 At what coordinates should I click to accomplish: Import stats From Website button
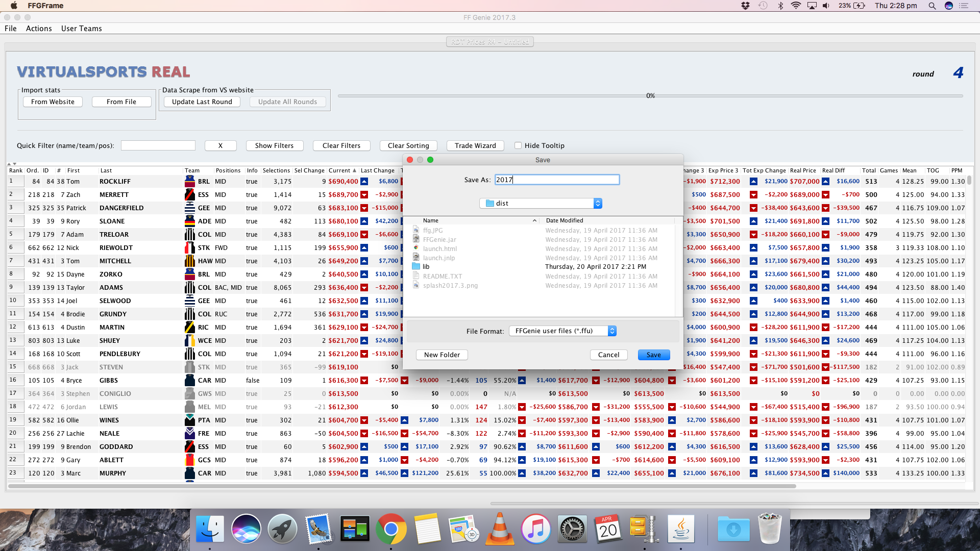coord(53,102)
